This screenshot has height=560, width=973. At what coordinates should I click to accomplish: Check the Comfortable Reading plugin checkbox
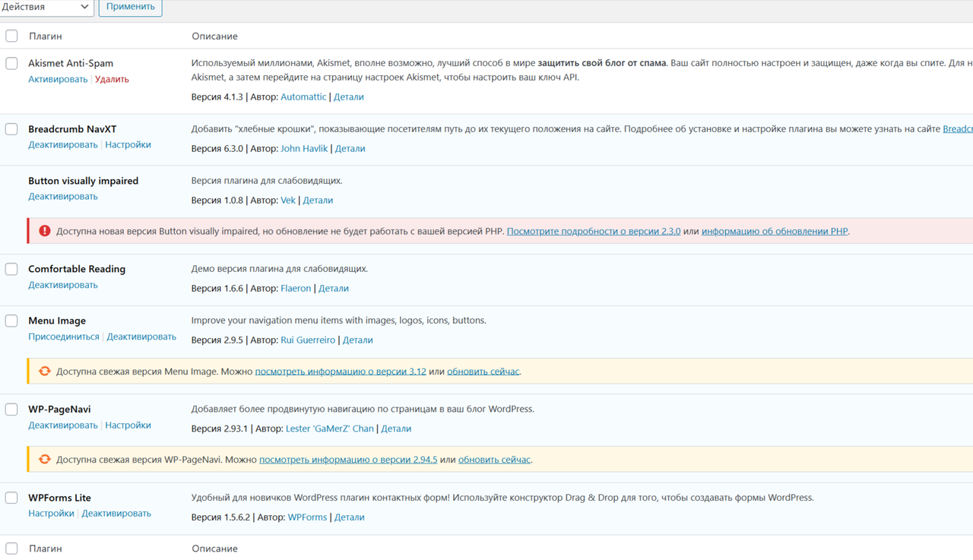click(11, 269)
